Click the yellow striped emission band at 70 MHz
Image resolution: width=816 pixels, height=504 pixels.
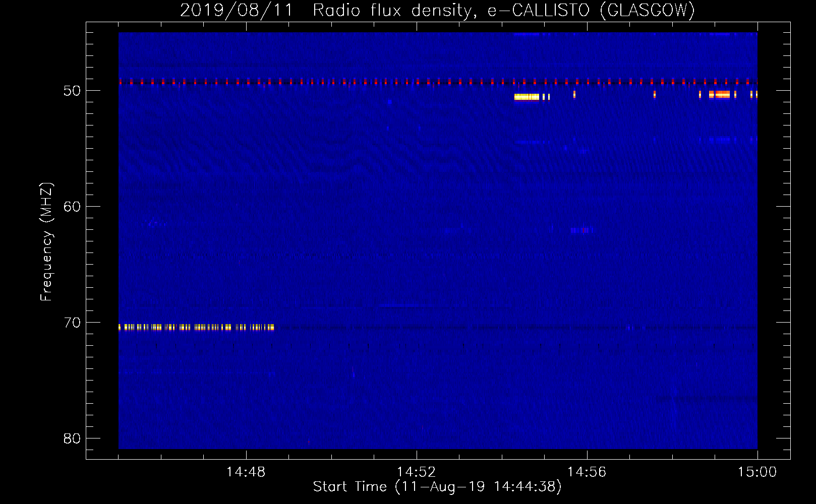pos(196,328)
